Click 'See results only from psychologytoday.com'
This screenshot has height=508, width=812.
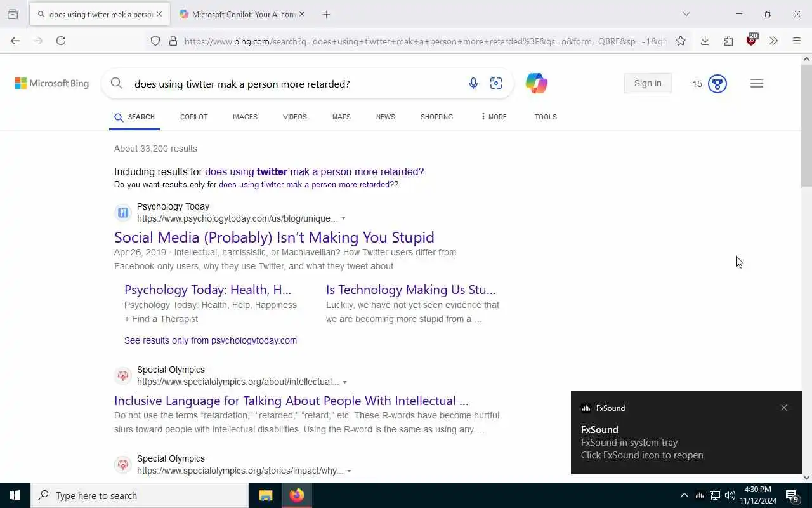click(211, 340)
